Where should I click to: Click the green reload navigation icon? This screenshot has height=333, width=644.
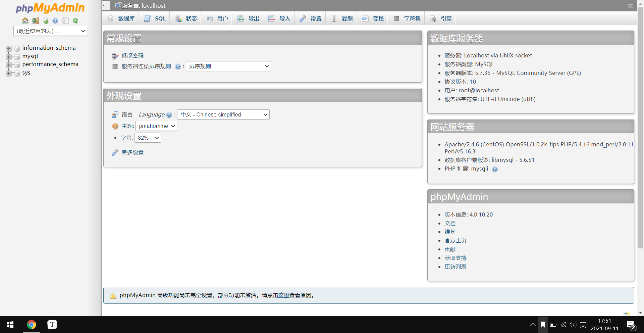pos(75,20)
